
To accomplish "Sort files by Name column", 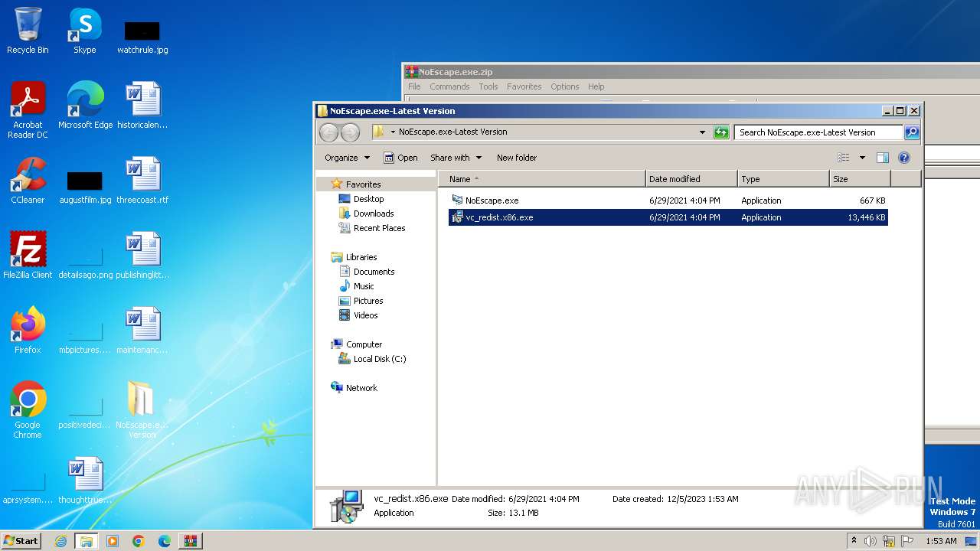I will [x=542, y=179].
